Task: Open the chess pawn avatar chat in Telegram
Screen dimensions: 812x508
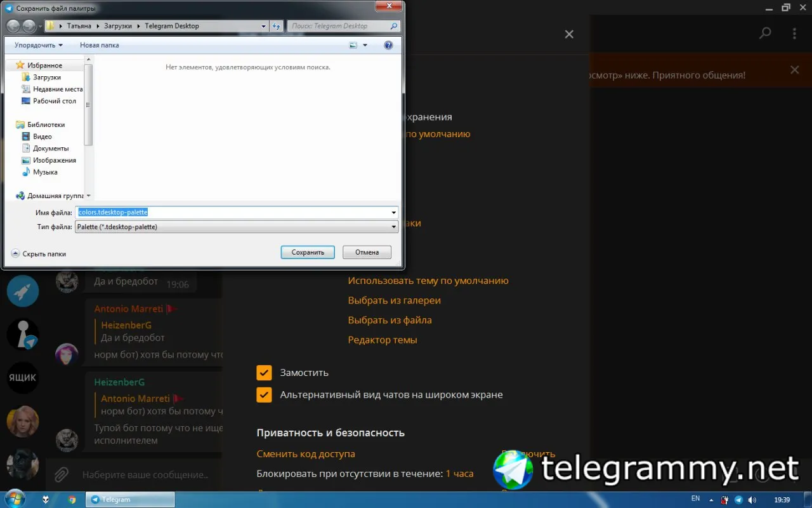Action: click(x=23, y=335)
